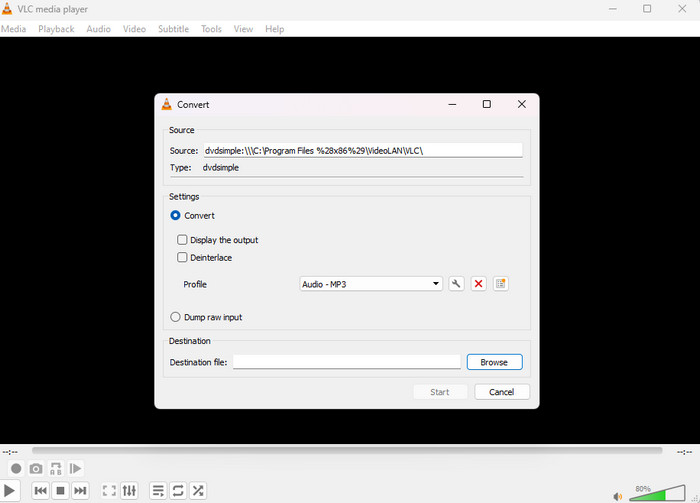700x503 pixels.
Task: Open the Video menu
Action: click(x=134, y=29)
